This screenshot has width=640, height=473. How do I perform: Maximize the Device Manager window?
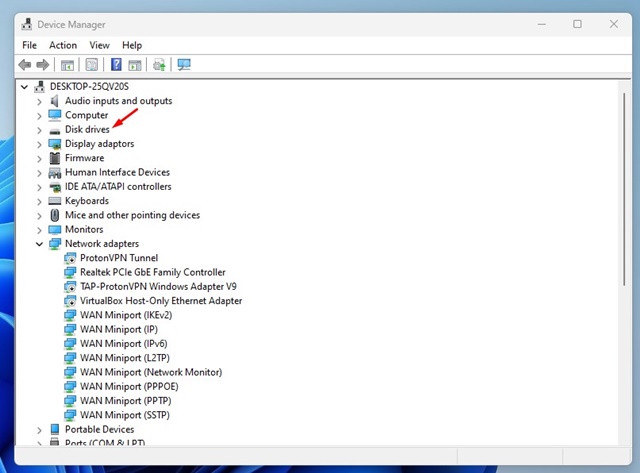pyautogui.click(x=577, y=24)
